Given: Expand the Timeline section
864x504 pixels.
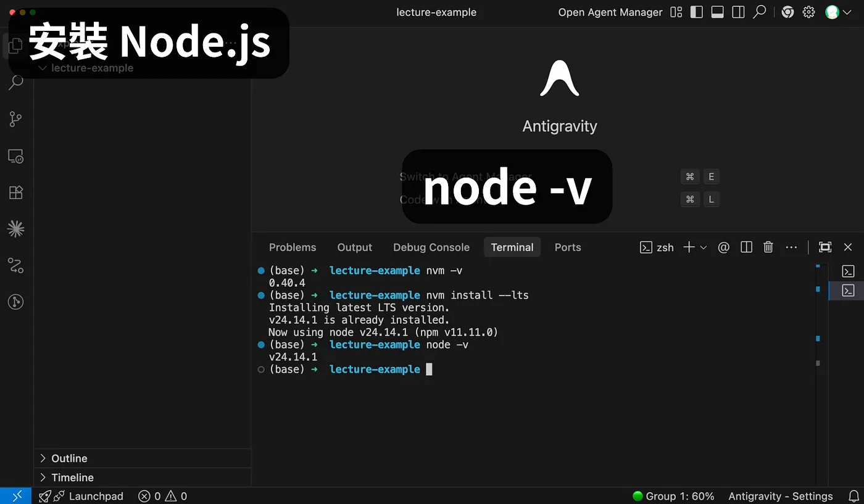Looking at the screenshot, I should 143,477.
